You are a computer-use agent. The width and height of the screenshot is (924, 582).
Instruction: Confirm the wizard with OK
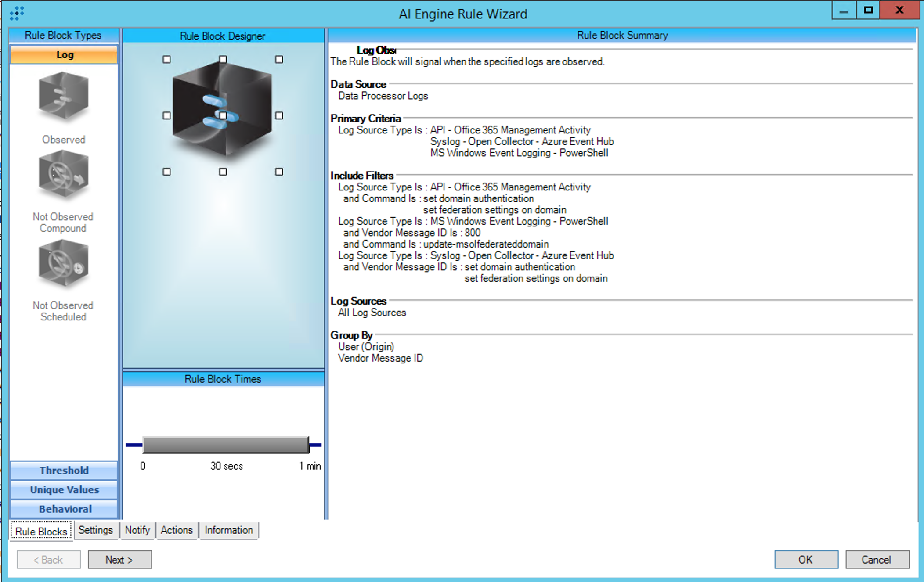[805, 560]
